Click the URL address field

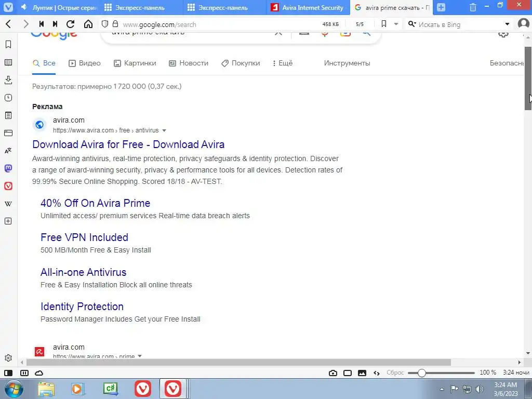coord(217,24)
